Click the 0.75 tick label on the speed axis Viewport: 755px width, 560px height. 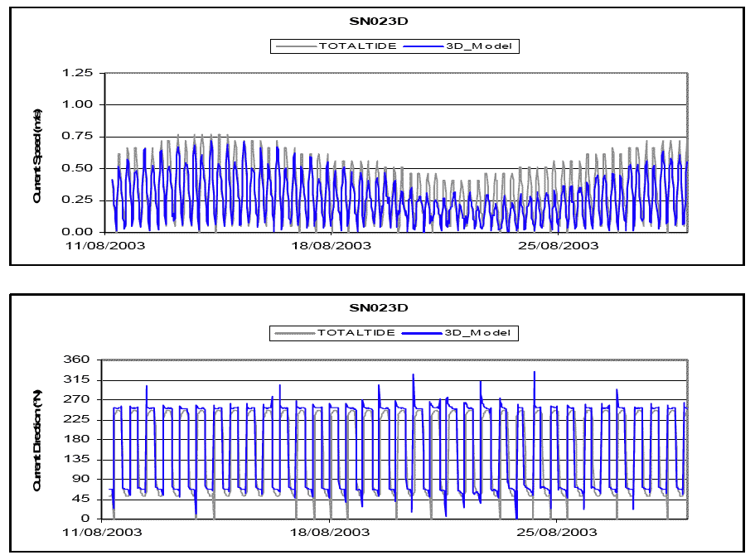tap(77, 137)
